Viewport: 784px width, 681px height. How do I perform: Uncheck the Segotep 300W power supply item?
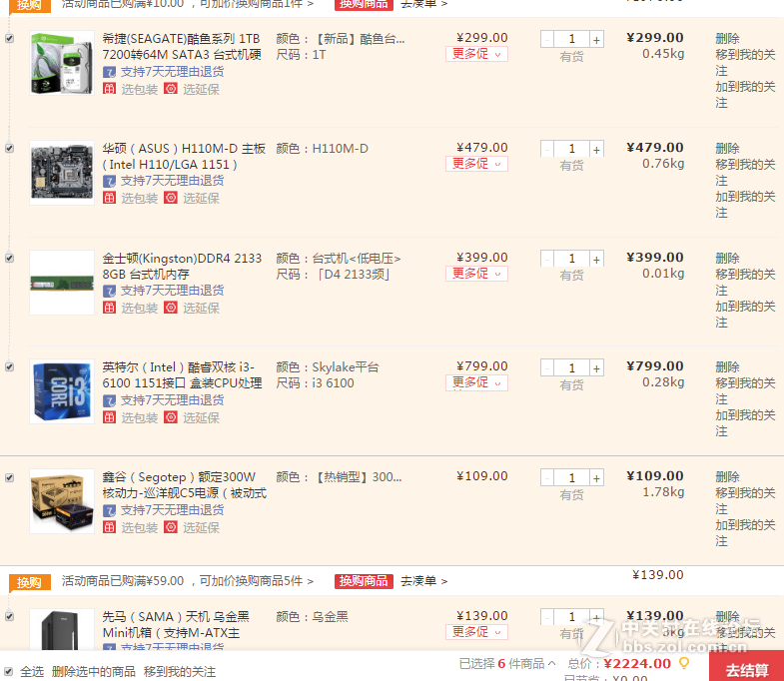click(9, 478)
